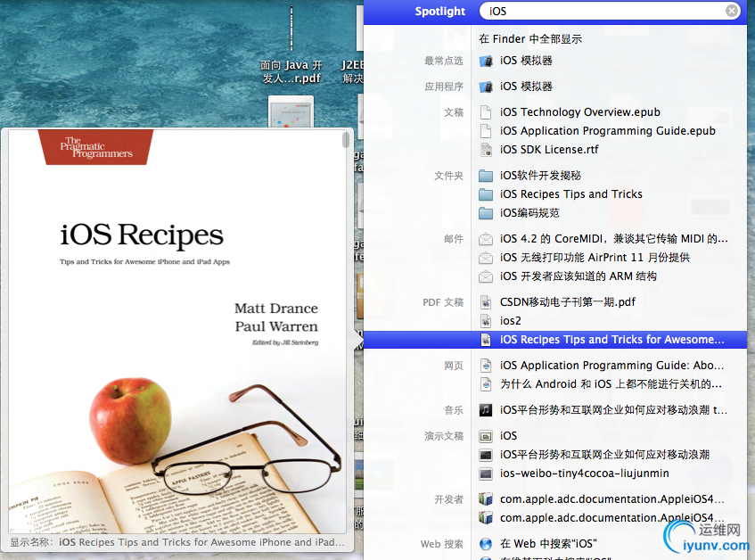Select iOS Technology Overview.epub result text
Viewport: 755px width, 560px height.
click(579, 112)
